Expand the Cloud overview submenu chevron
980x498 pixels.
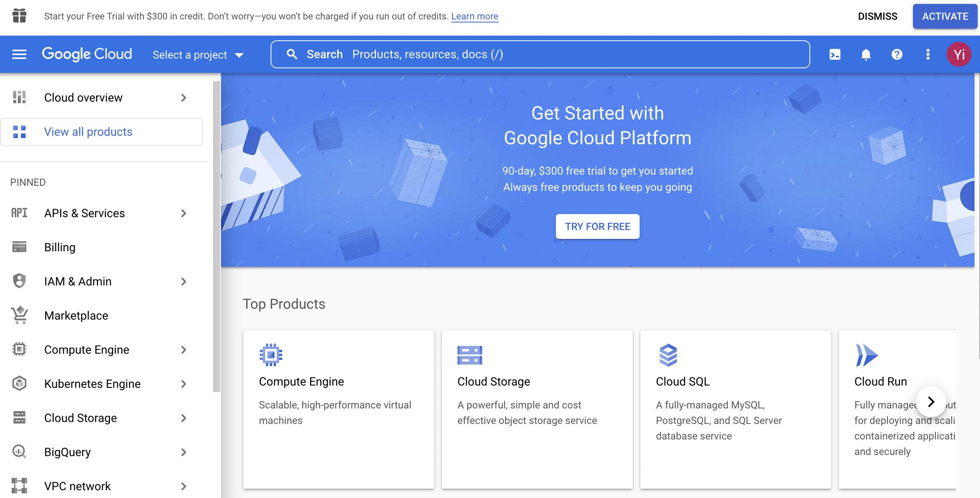tap(184, 98)
